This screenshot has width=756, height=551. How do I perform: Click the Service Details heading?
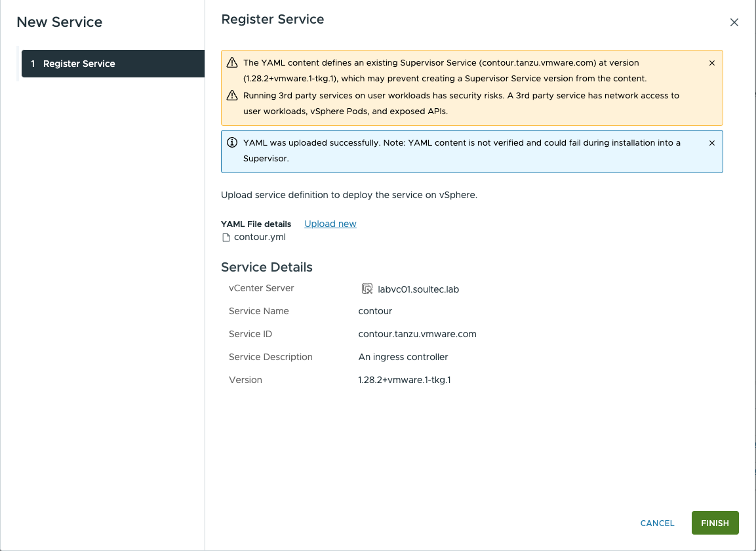267,267
